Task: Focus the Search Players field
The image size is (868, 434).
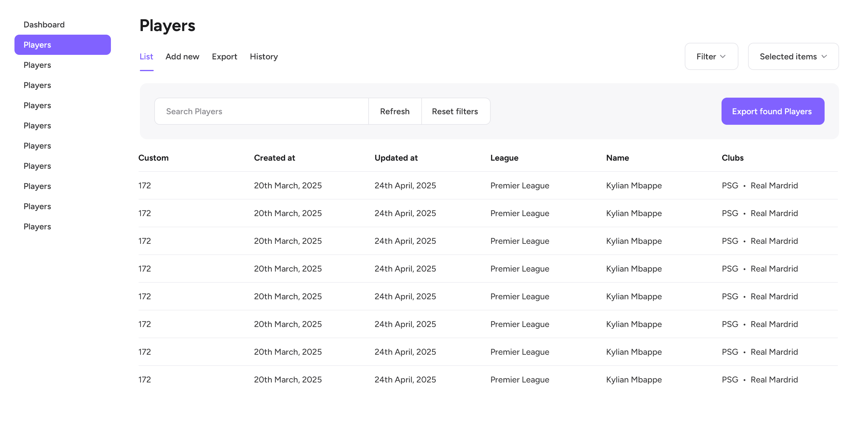Action: pyautogui.click(x=262, y=111)
